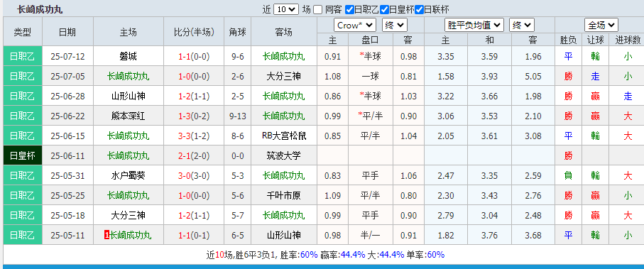The image size is (644, 269).
Task: Click handicap *半球 in 25-07-12 row
Action: point(371,56)
